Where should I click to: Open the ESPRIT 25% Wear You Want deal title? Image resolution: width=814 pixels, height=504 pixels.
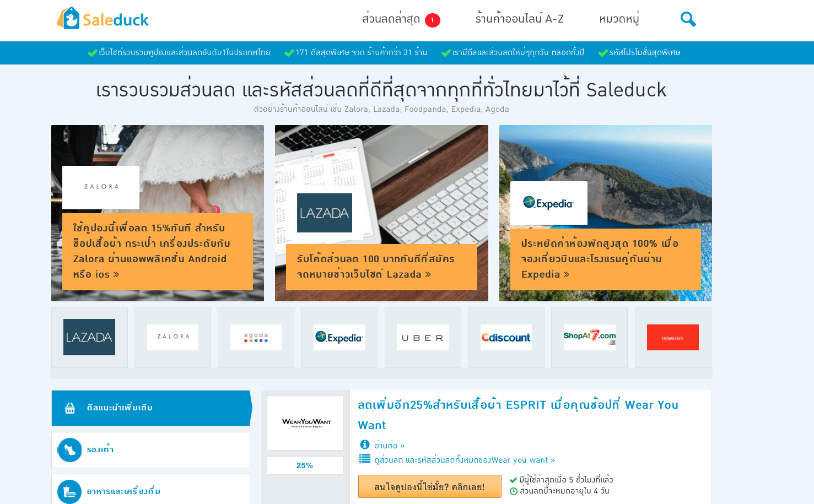click(518, 415)
